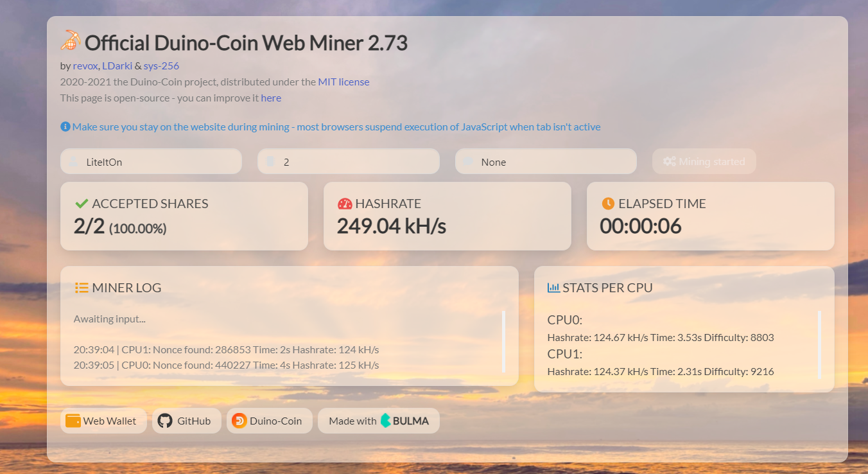Viewport: 868px width, 474px height.
Task: Click the orange Duino-Coin logo icon
Action: click(x=239, y=420)
